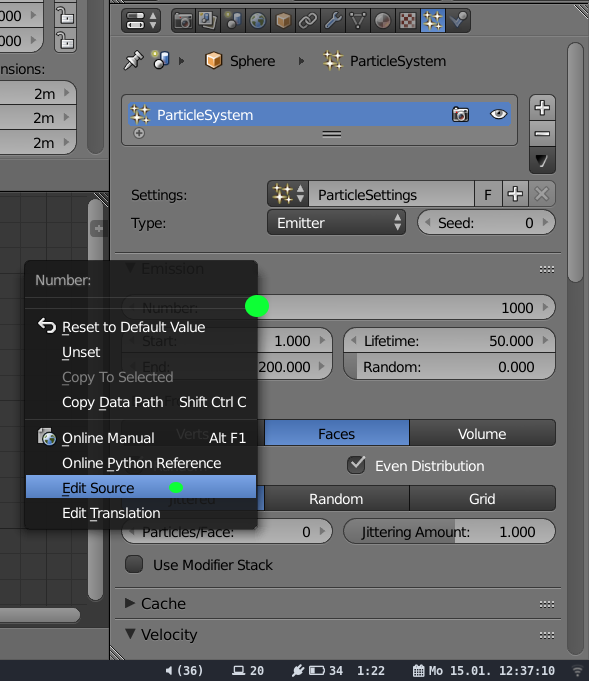This screenshot has height=681, width=589.
Task: Open the Modifiers wrench icon tab
Action: tap(333, 20)
